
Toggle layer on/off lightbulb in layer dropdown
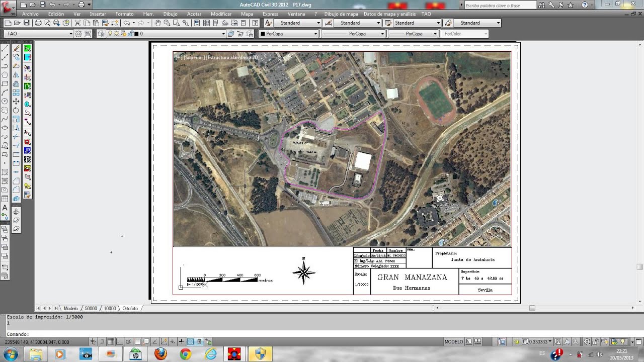click(x=110, y=34)
